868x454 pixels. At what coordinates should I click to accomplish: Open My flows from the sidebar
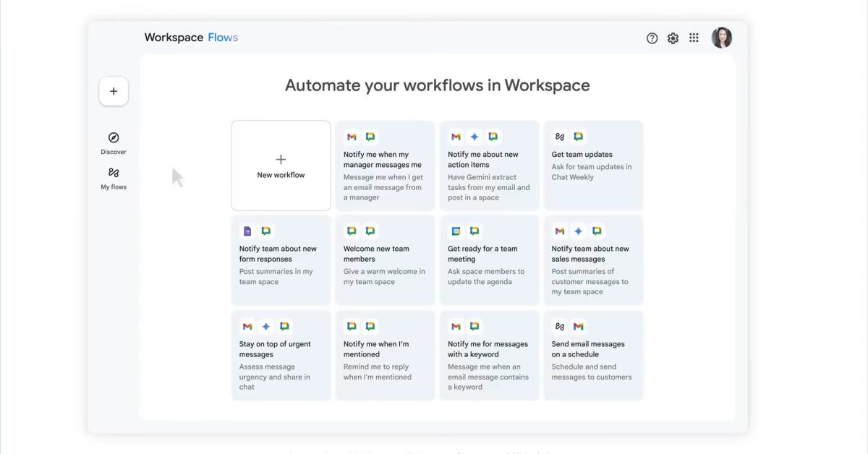113,178
